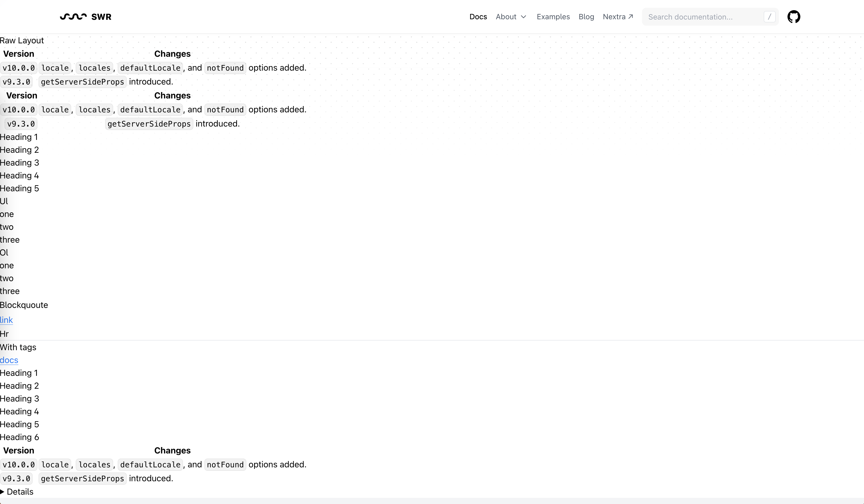Click the first v10.0.0 code badge
The height and width of the screenshot is (504, 864).
(x=18, y=68)
